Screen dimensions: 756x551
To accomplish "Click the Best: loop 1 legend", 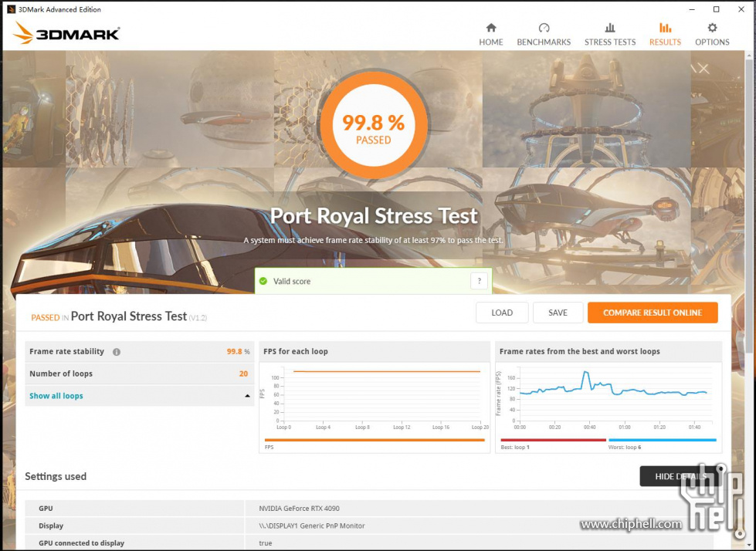I will pos(515,448).
